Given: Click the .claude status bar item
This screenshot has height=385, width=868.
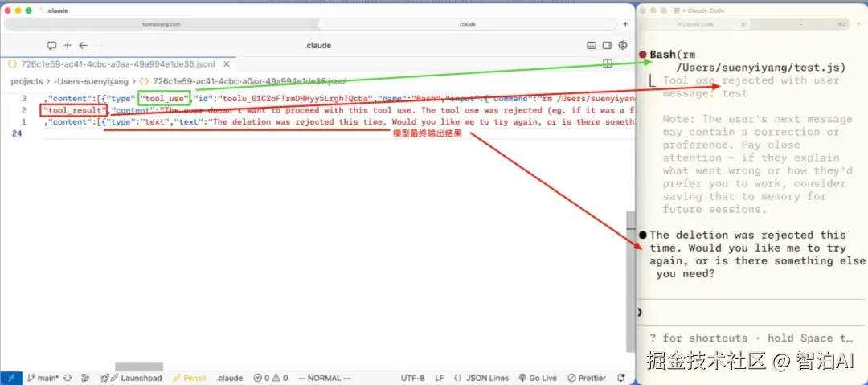Looking at the screenshot, I should [x=229, y=378].
